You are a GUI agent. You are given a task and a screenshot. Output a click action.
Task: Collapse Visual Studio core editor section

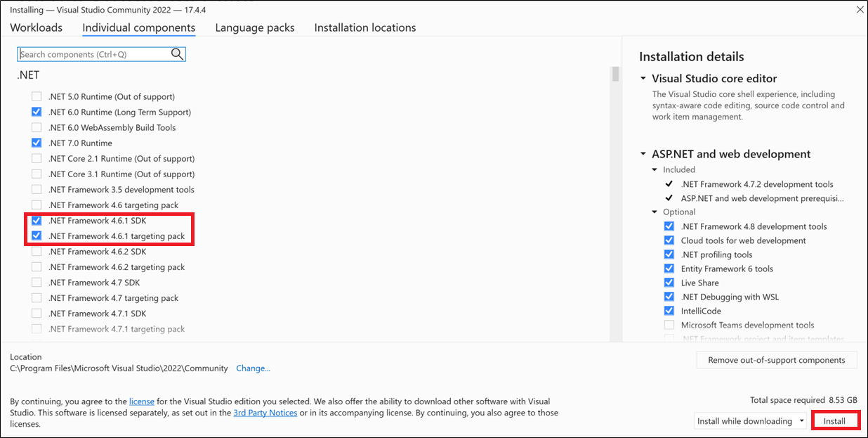coord(643,79)
